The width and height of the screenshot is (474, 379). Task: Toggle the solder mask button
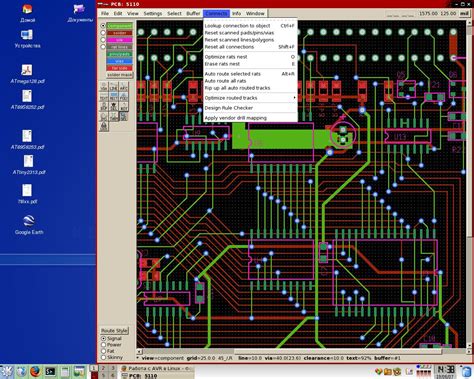click(x=119, y=75)
